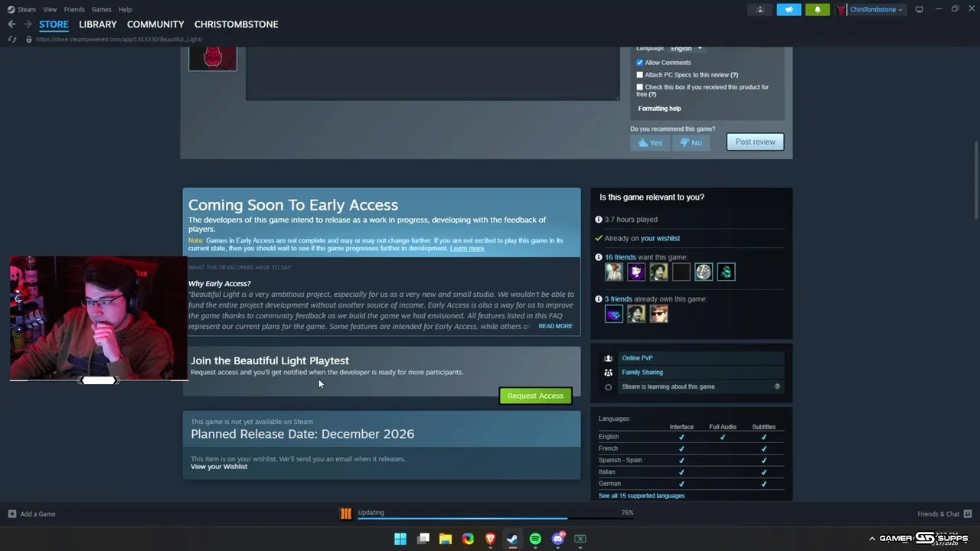Click the ChrisTombstone profile avatar
980x551 pixels.
tap(841, 9)
